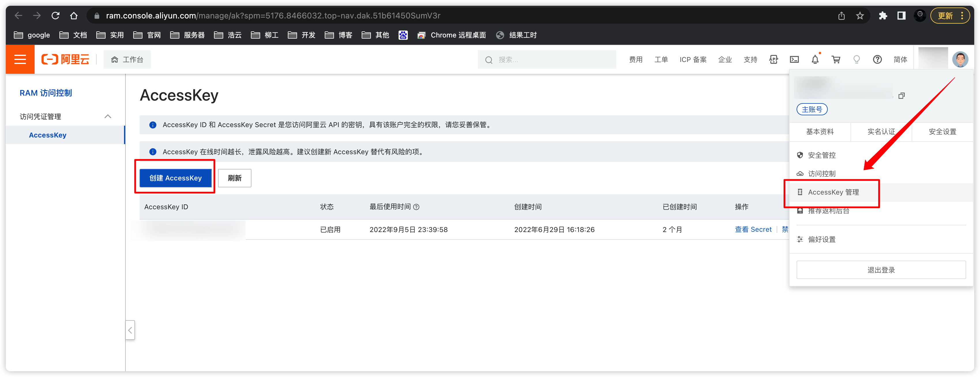Click the 刷新 button
The width and height of the screenshot is (980, 377).
[235, 178]
